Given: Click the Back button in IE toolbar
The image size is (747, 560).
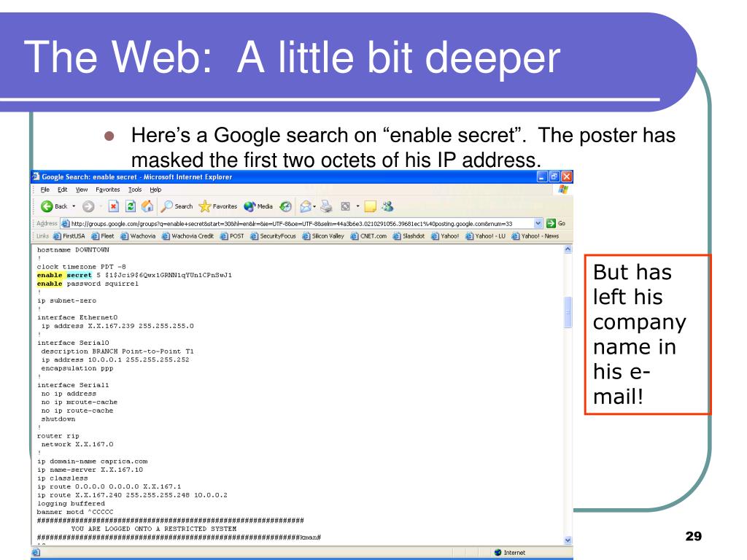Looking at the screenshot, I should (53, 206).
